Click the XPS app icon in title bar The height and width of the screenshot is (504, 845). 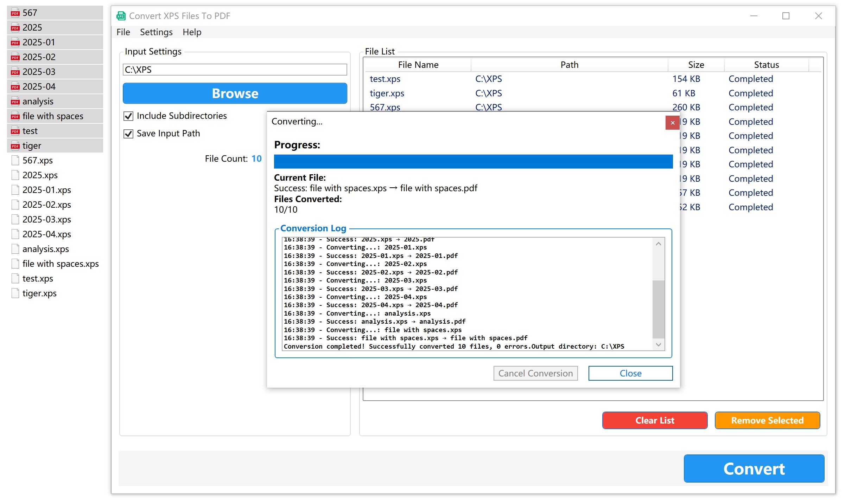pyautogui.click(x=121, y=16)
